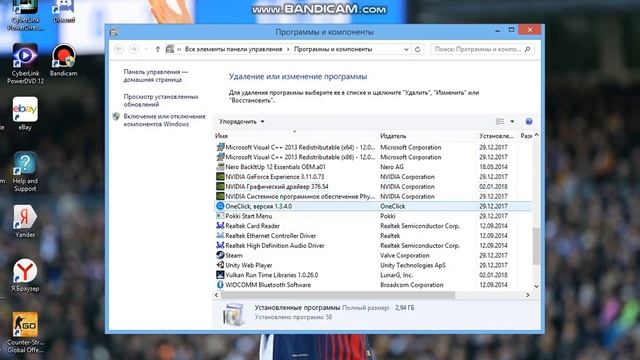Click 'Valve Corporation' publisher cell
Image resolution: width=640 pixels, height=360 pixels.
[404, 255]
